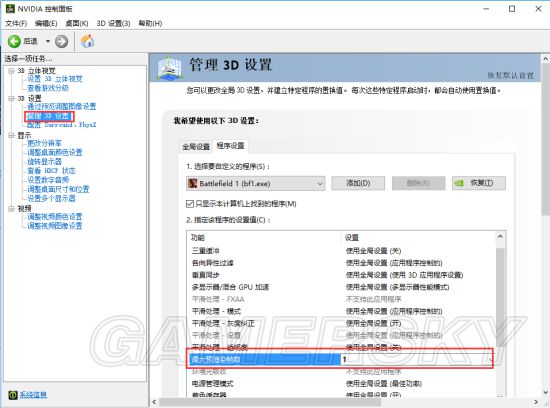The height and width of the screenshot is (408, 550).
Task: Collapse the 显示 tree node
Action: [11, 135]
